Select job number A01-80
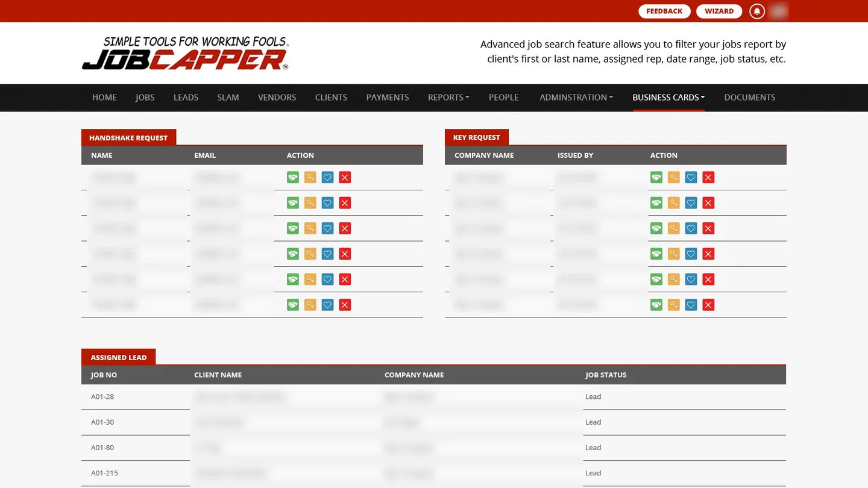The width and height of the screenshot is (868, 488). click(x=102, y=448)
